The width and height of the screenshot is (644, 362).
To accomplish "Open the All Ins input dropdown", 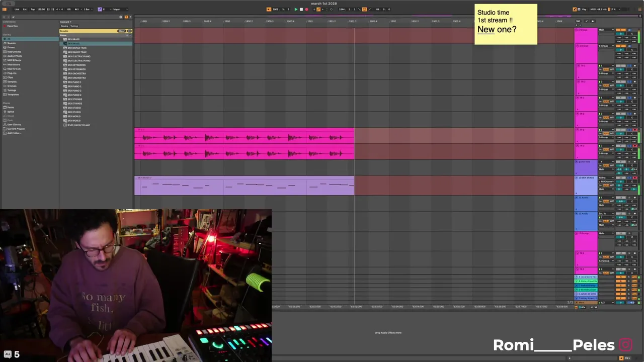I will (606, 177).
